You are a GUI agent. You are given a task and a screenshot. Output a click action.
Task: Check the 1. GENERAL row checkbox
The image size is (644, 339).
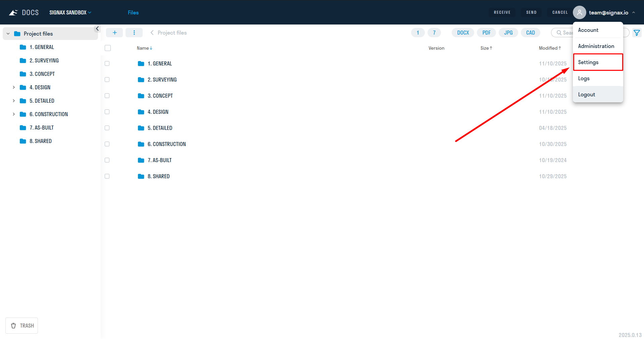tap(107, 63)
